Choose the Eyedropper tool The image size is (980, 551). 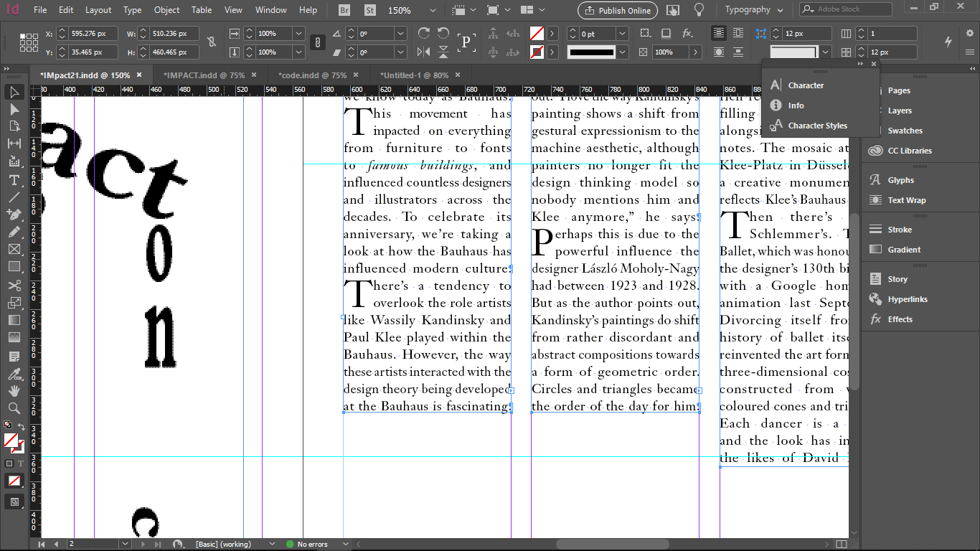14,374
